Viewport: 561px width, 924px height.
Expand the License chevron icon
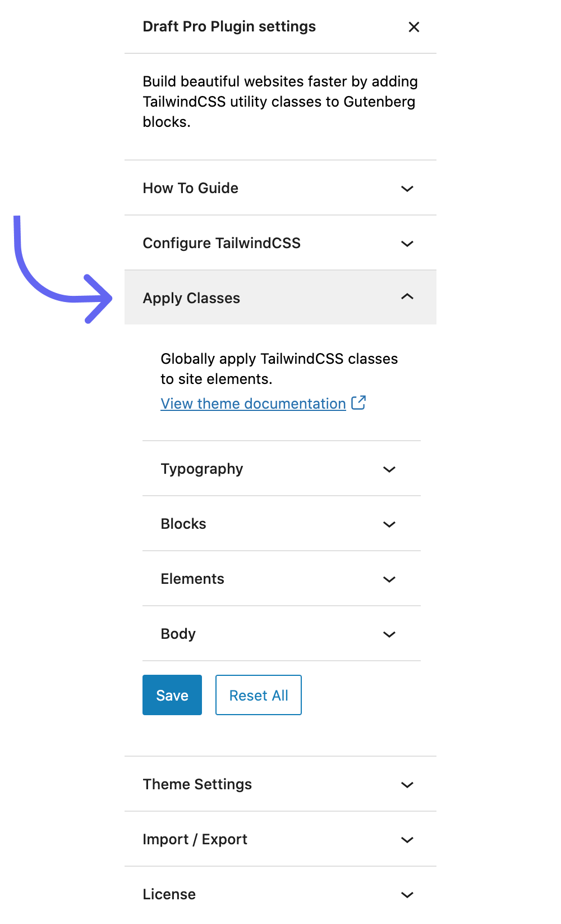pos(407,895)
